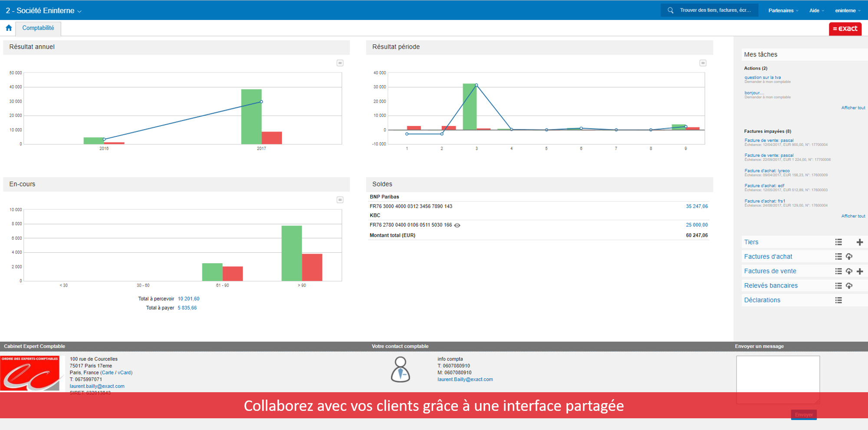Image resolution: width=868 pixels, height=430 pixels.
Task: Upload a Factures de vente document
Action: tap(849, 271)
